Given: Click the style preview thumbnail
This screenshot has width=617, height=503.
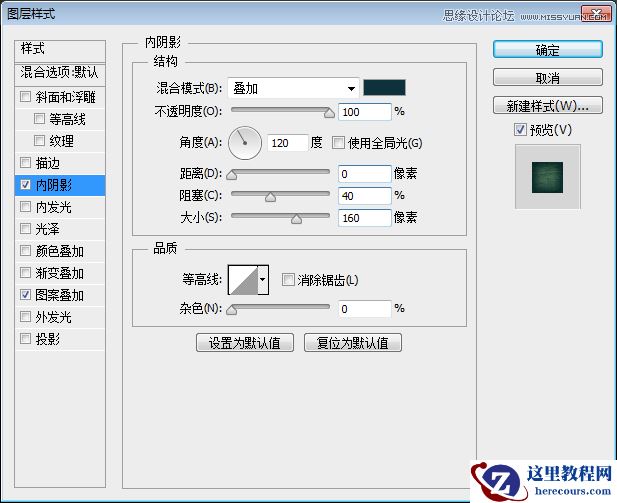Looking at the screenshot, I should click(x=547, y=177).
